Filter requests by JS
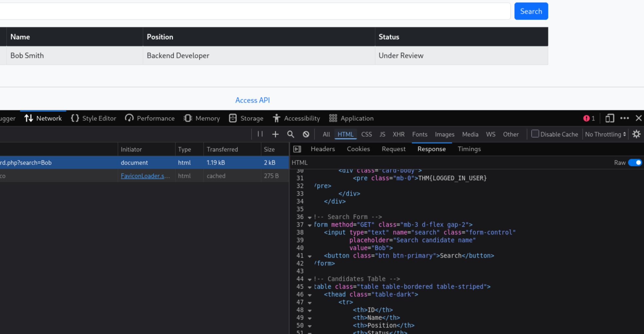The image size is (644, 334). click(382, 134)
